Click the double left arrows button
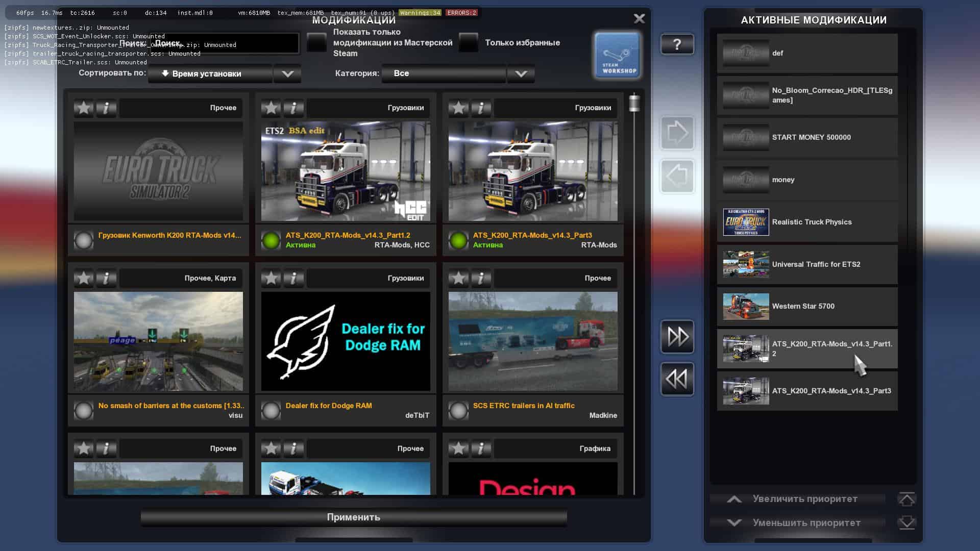 click(677, 379)
